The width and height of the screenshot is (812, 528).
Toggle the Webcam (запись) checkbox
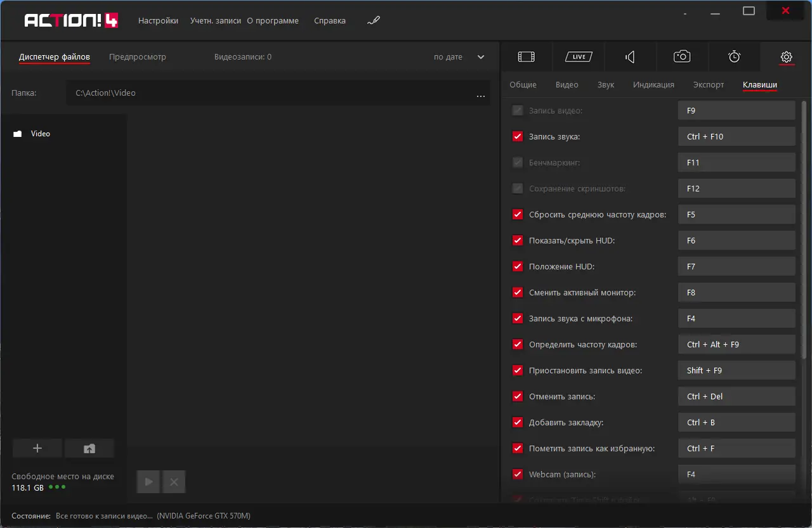point(518,474)
